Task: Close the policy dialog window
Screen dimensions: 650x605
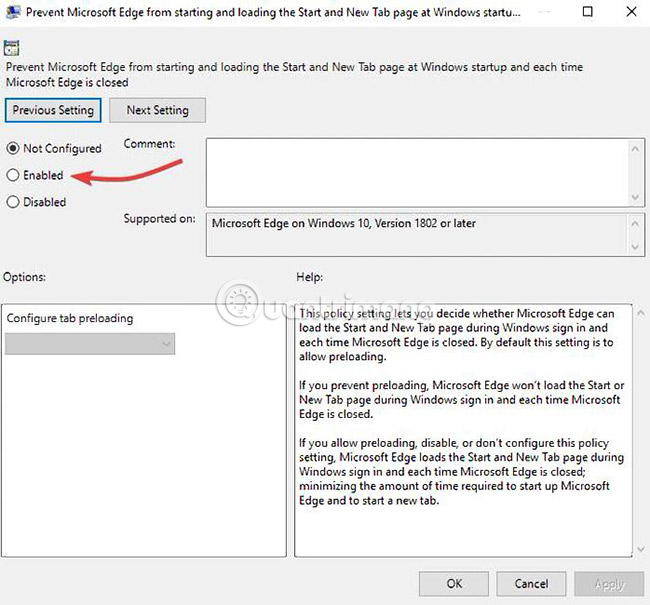Action: (x=631, y=12)
